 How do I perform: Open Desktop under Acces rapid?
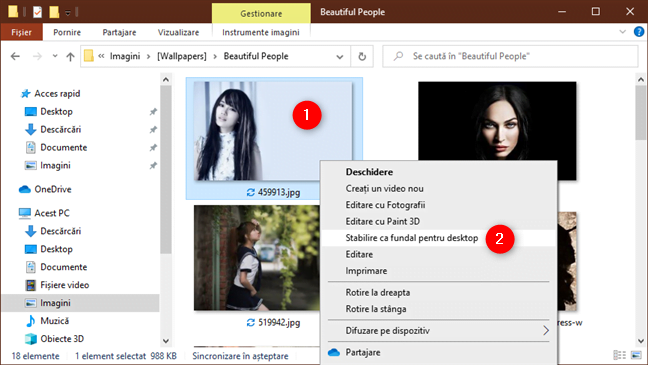(x=56, y=112)
